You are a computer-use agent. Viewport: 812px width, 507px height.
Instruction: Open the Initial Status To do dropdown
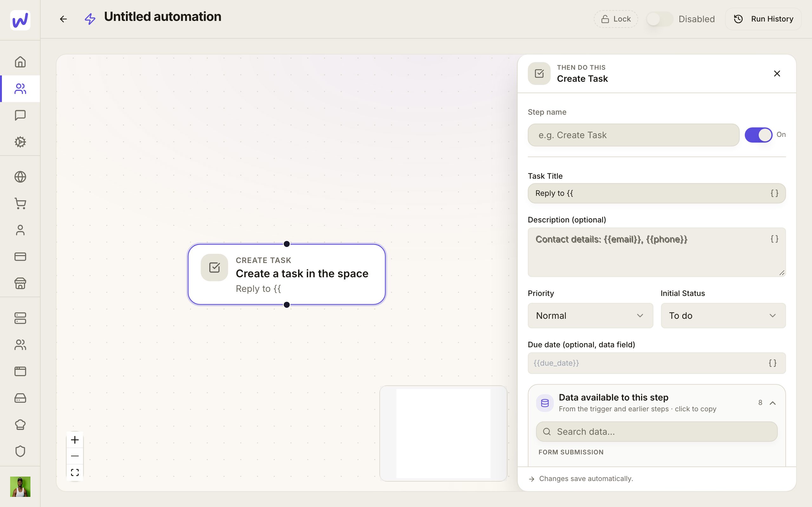(x=723, y=316)
